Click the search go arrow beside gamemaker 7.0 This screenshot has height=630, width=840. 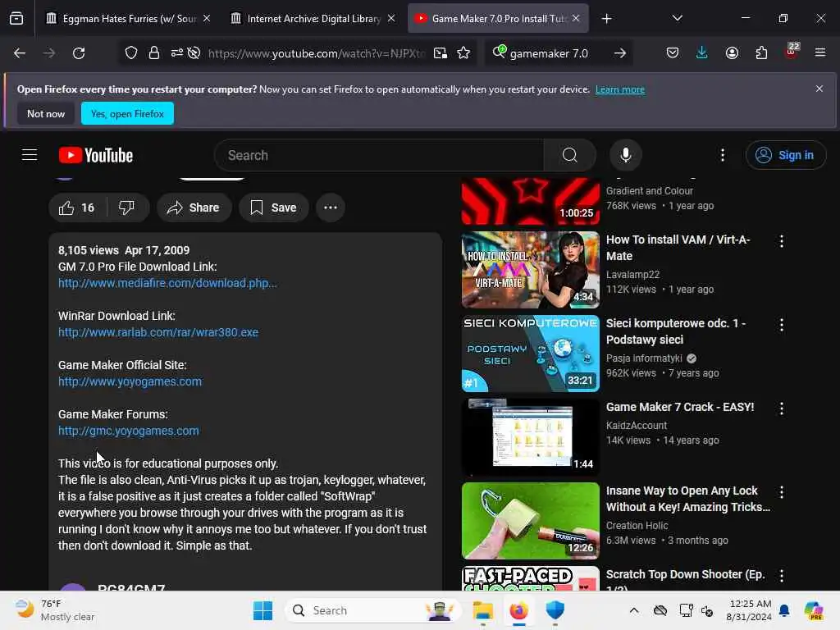click(620, 53)
